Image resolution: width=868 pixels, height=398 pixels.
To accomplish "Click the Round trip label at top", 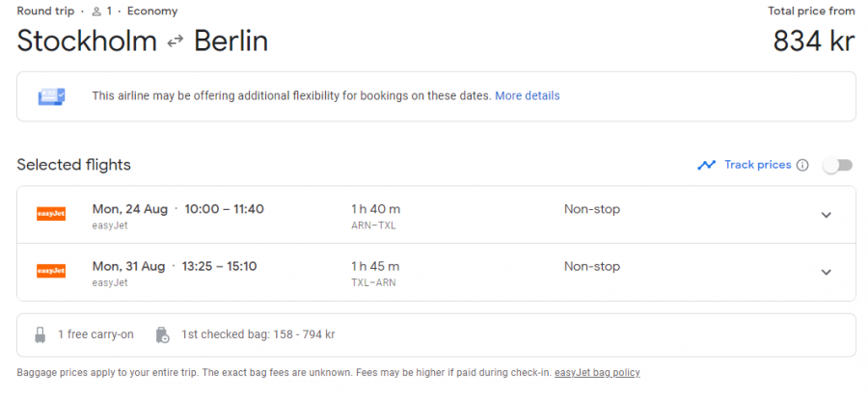I will click(x=45, y=11).
